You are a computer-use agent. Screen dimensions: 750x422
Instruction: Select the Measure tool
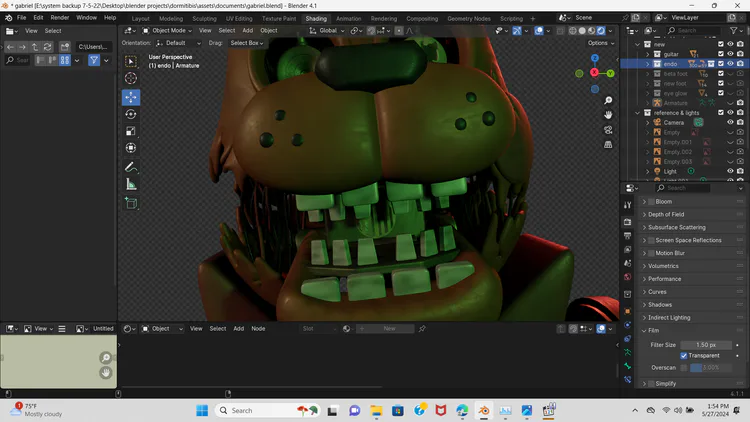click(x=131, y=184)
